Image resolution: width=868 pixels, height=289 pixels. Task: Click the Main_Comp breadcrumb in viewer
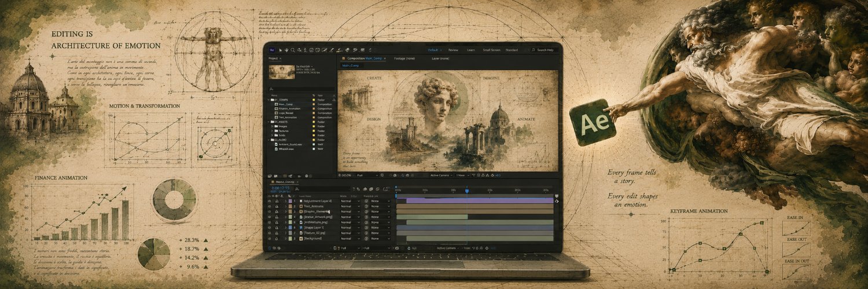pos(351,65)
